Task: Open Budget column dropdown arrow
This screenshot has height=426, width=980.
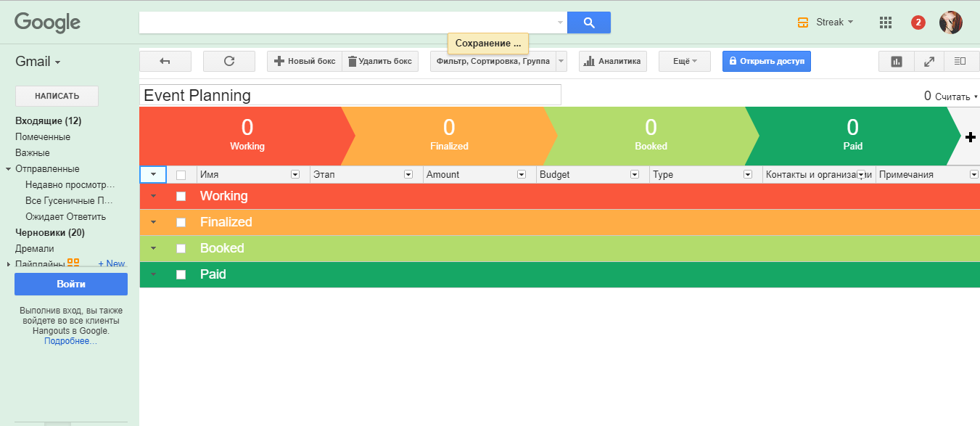Action: coord(635,175)
